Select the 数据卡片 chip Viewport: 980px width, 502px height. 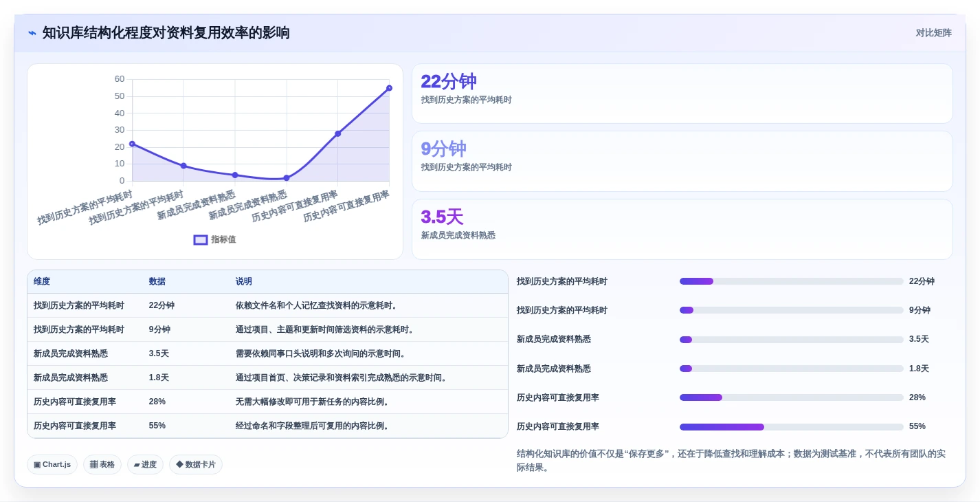[196, 465]
